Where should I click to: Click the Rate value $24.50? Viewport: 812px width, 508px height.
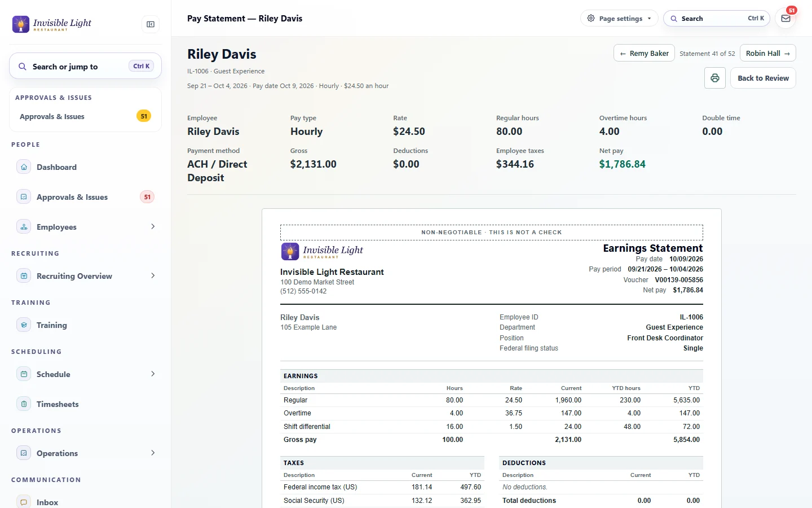pos(409,132)
